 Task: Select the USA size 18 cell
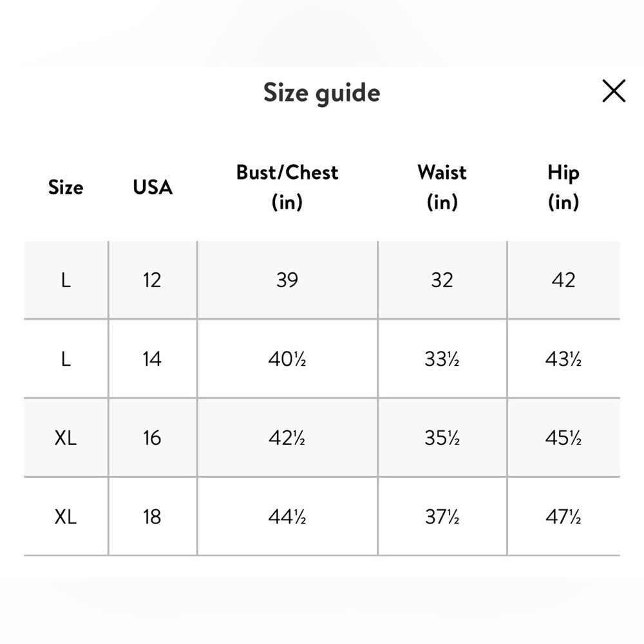tap(153, 516)
